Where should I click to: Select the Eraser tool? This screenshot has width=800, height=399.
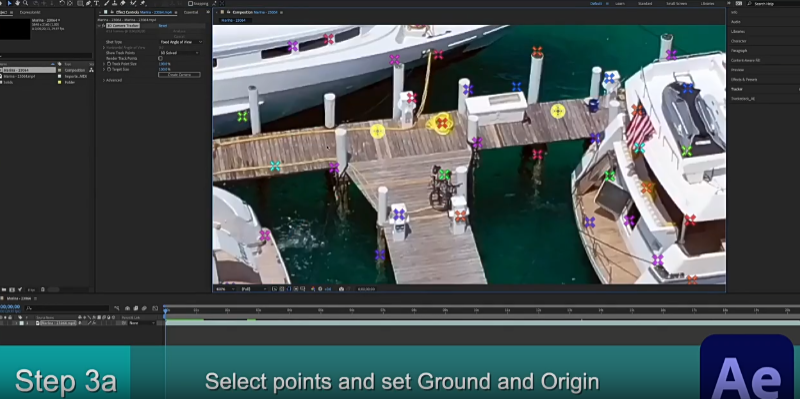tap(123, 3)
